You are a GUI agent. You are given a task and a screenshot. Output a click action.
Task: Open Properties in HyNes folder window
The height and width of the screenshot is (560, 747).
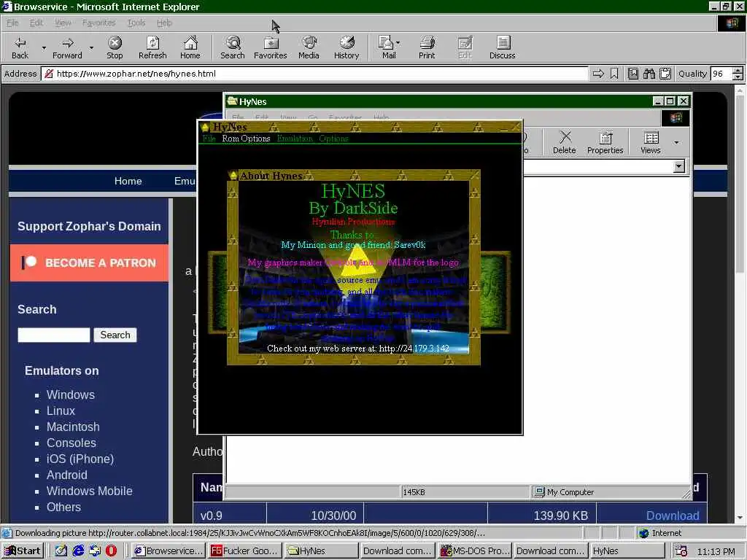click(x=605, y=142)
